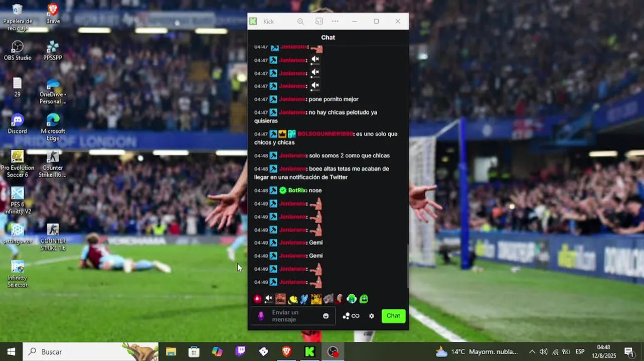
Task: Insert the red figure emote
Action: click(340, 299)
